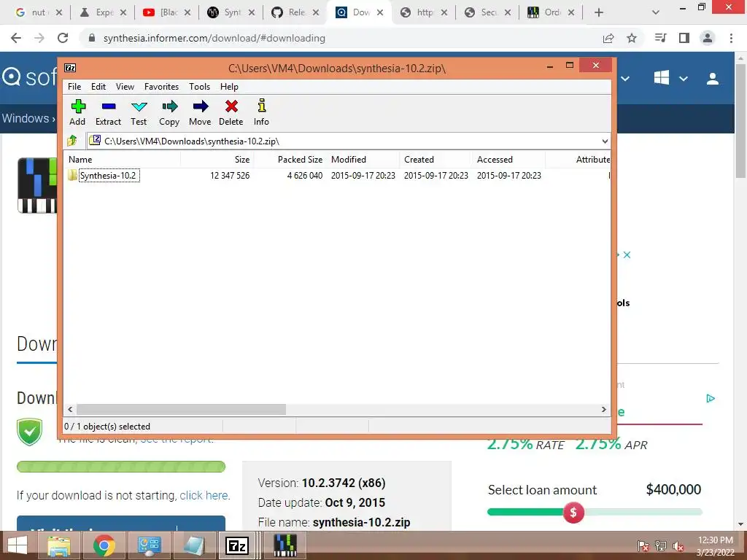Click 7-Zip title bar app icon

click(70, 68)
